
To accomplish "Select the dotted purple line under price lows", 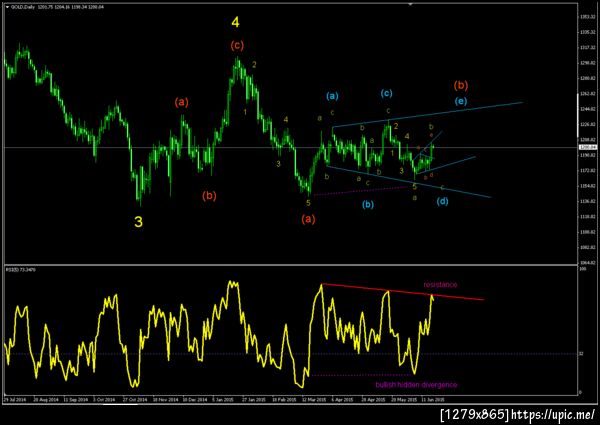I will point(360,191).
